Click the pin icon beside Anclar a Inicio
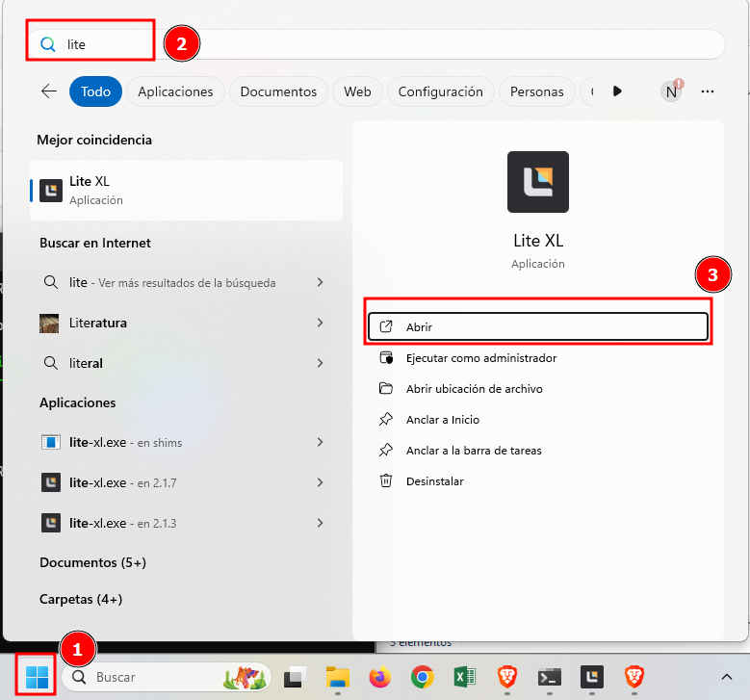Viewport: 750px width, 700px height. [386, 419]
